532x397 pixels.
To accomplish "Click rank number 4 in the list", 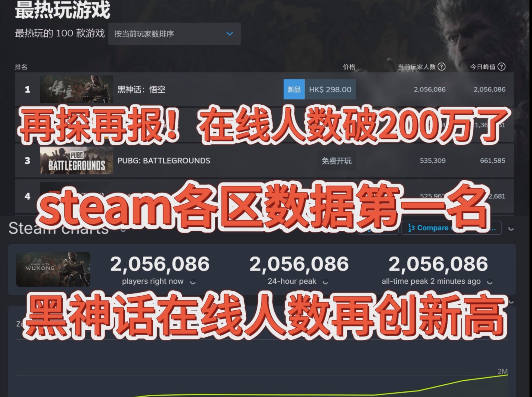I will tap(27, 196).
